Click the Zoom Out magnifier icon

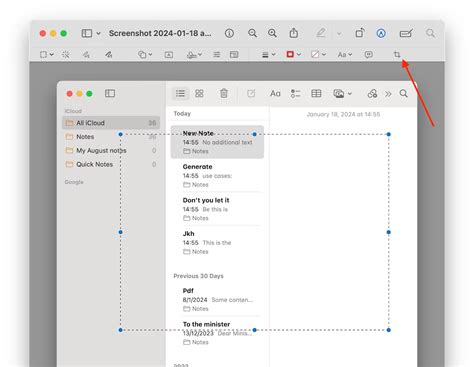pos(252,33)
